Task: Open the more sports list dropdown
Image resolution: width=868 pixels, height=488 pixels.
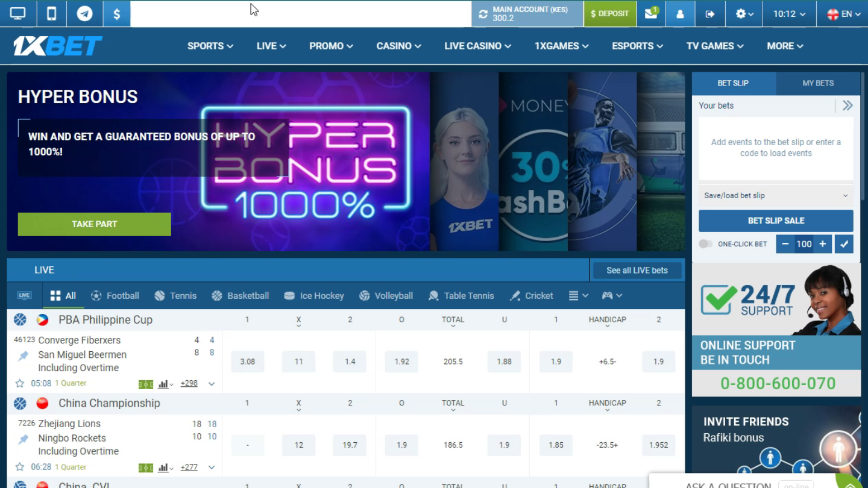Action: (578, 296)
